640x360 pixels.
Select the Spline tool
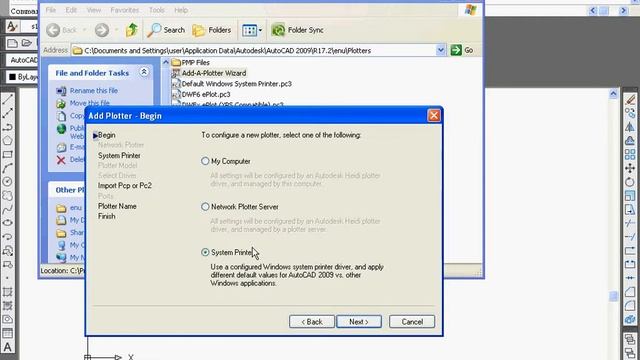[x=7, y=209]
